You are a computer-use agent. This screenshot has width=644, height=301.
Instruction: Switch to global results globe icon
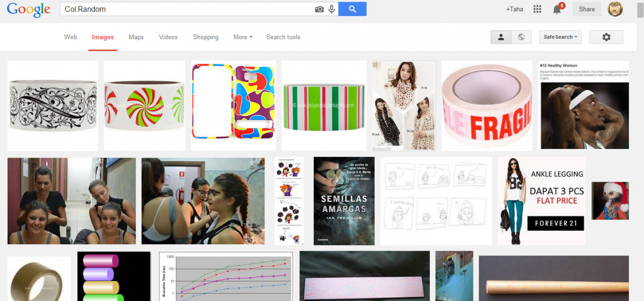click(x=521, y=37)
